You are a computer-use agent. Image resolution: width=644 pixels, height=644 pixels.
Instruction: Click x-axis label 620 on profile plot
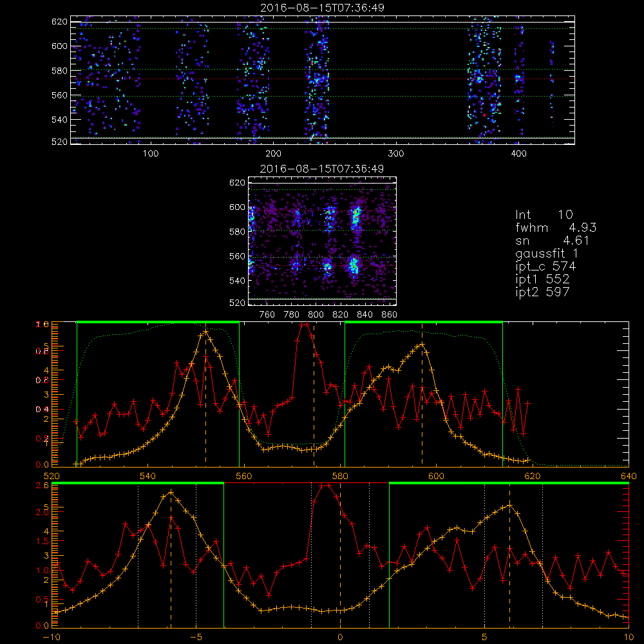(533, 476)
